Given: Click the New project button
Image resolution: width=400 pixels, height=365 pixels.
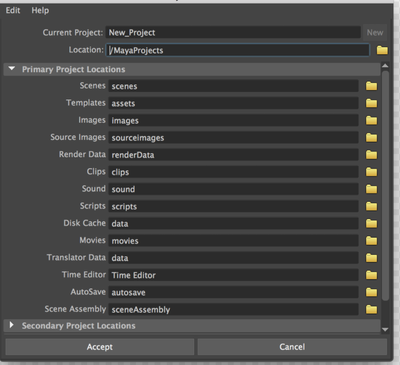Looking at the screenshot, I should [375, 33].
